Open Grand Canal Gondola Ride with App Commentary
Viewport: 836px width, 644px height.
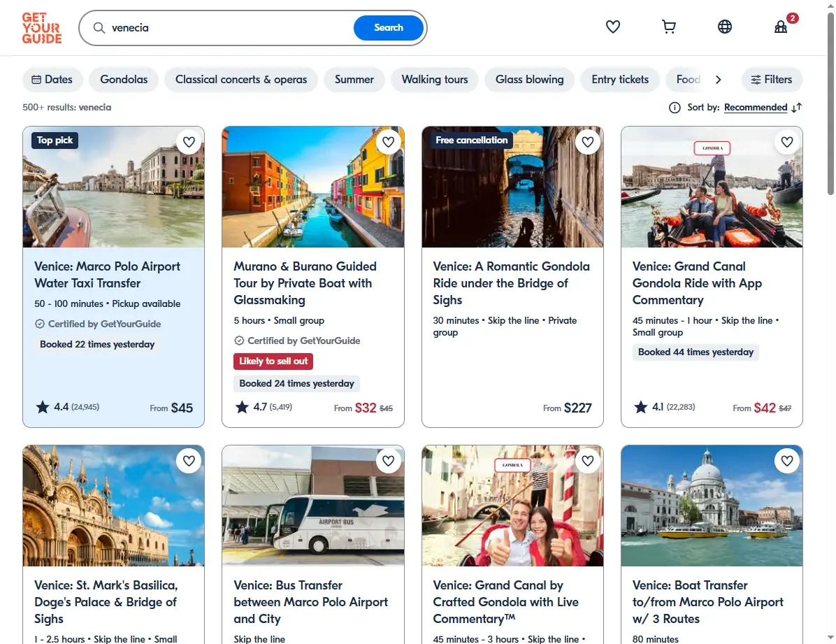click(697, 283)
